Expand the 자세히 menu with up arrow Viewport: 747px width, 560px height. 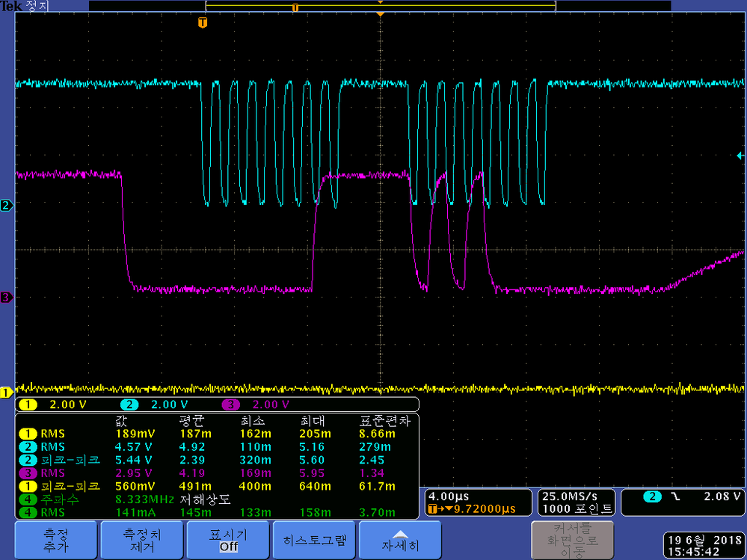(400, 540)
